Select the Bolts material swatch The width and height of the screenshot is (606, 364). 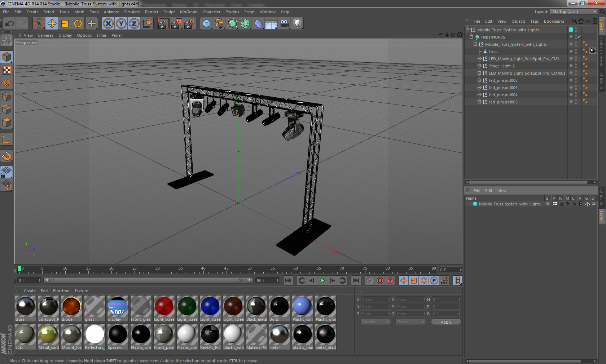pyautogui.click(x=279, y=308)
